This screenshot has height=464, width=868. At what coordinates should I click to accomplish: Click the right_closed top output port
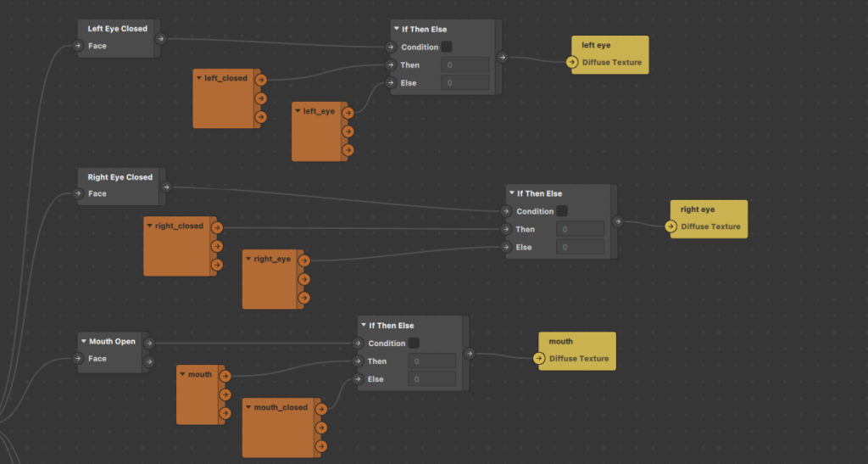[217, 227]
